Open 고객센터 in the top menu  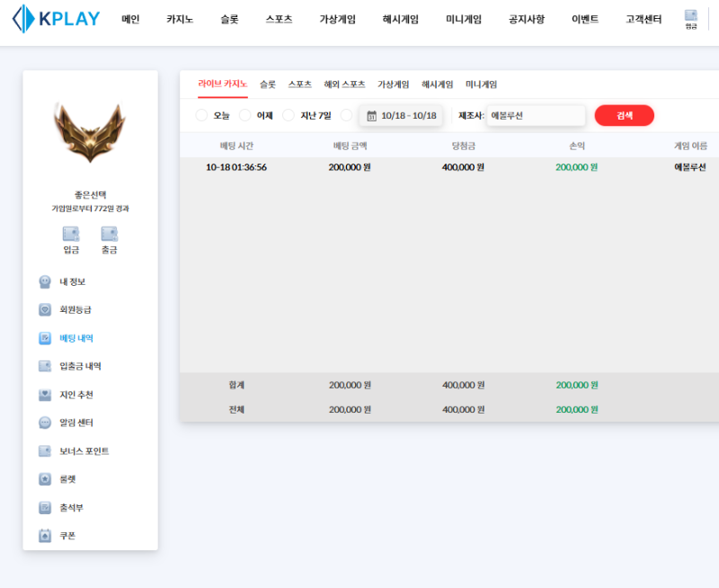coord(644,19)
